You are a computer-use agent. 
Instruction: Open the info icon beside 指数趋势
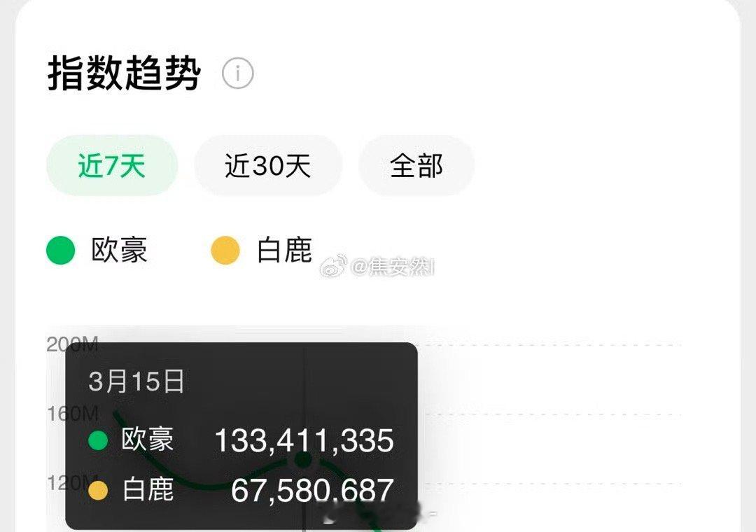pyautogui.click(x=238, y=73)
